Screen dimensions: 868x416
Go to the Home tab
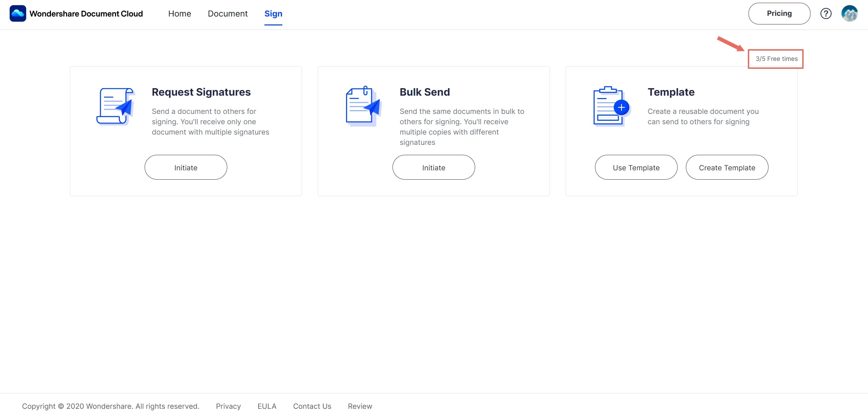pyautogui.click(x=179, y=13)
